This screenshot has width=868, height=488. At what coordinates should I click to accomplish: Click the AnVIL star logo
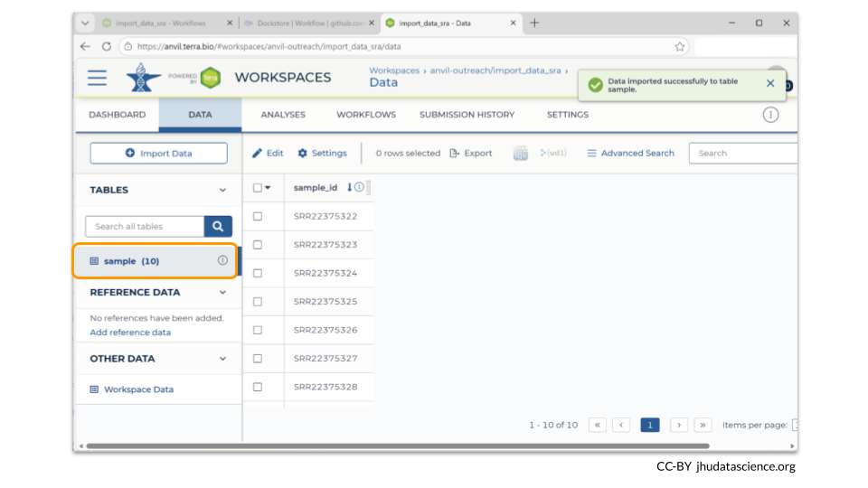pos(143,78)
